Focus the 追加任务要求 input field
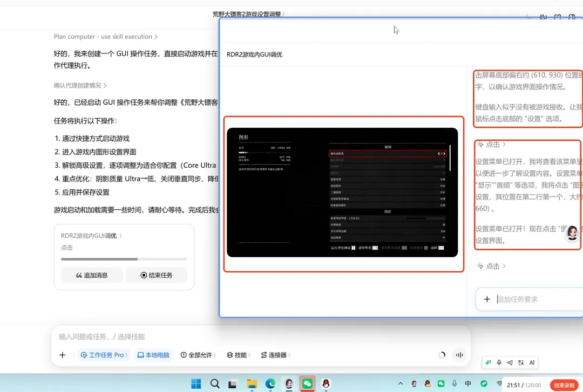 [539, 299]
